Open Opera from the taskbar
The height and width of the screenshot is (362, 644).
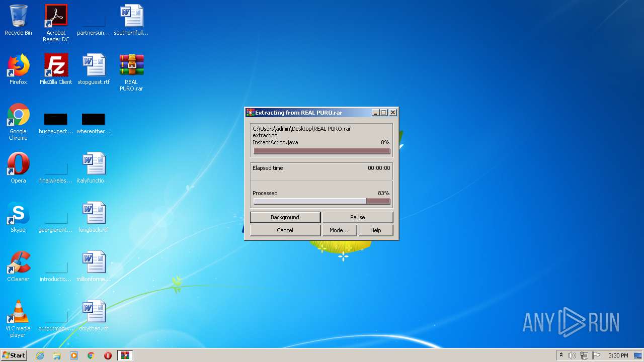[108, 355]
